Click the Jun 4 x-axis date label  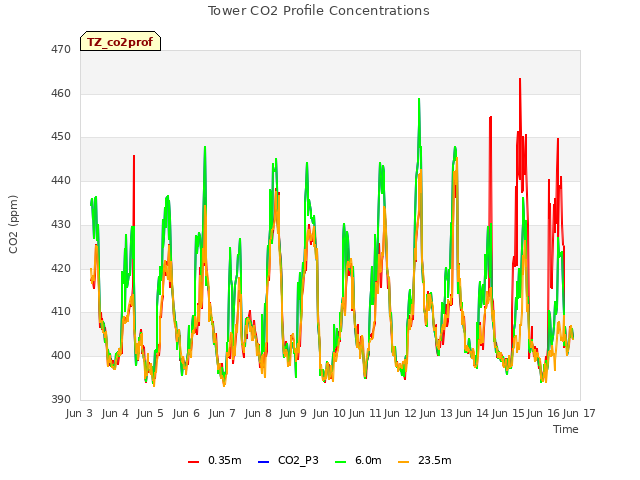tap(115, 413)
